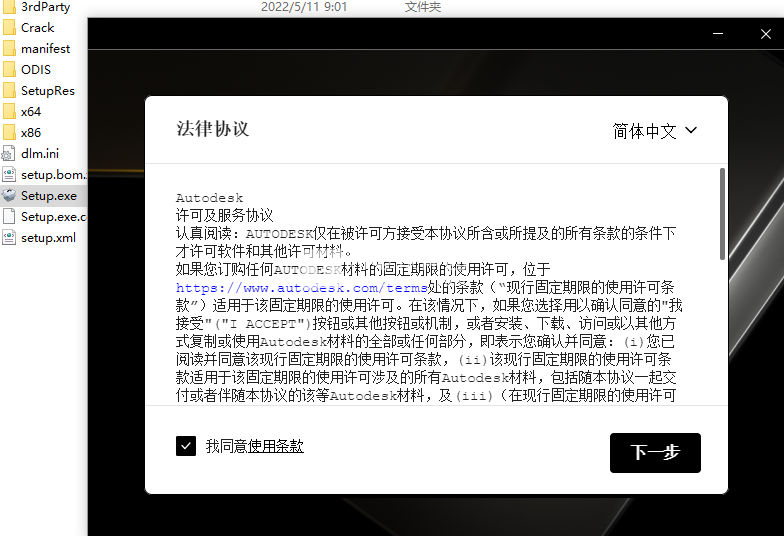Select the Setup.exe installer icon
Viewport: 784px width, 536px height.
(x=9, y=196)
